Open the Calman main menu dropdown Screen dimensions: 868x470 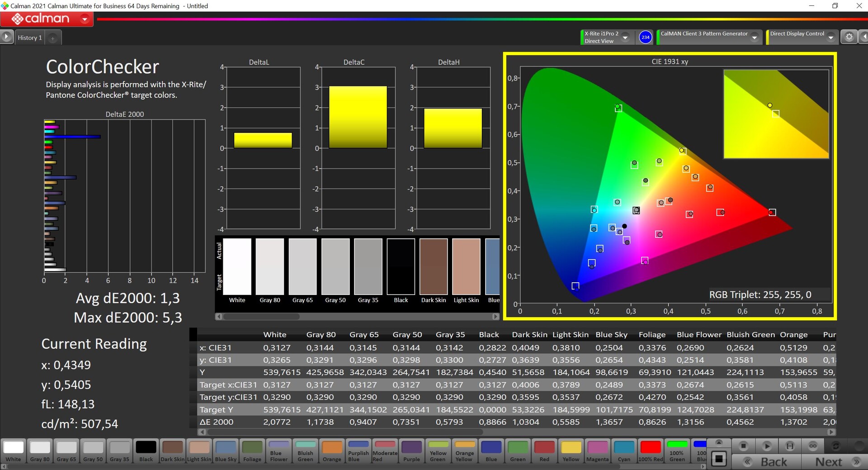pos(85,19)
